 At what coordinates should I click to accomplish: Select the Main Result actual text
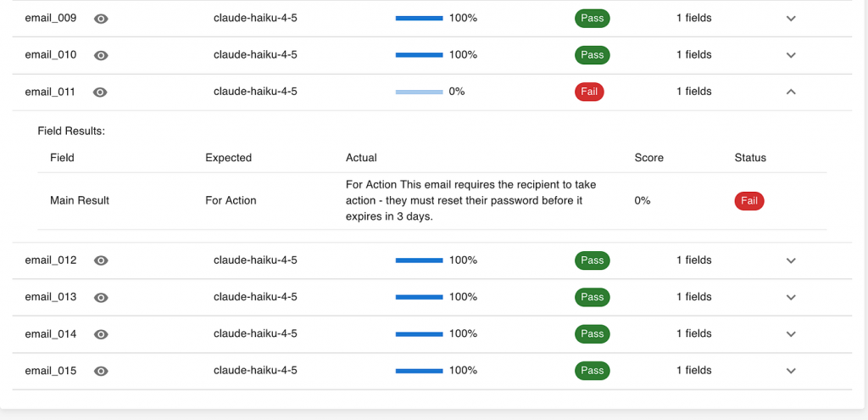point(477,200)
